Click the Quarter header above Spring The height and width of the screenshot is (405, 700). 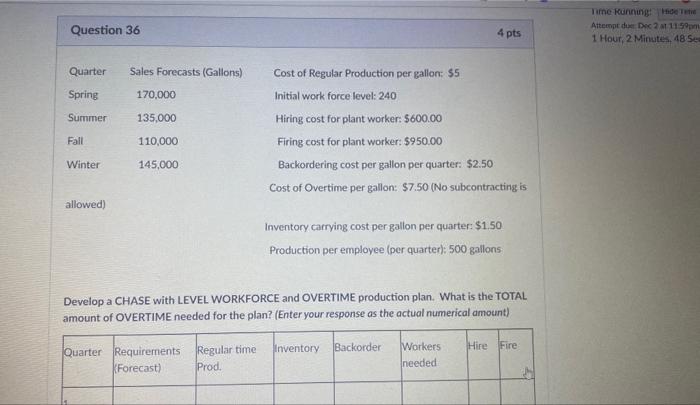(x=88, y=71)
